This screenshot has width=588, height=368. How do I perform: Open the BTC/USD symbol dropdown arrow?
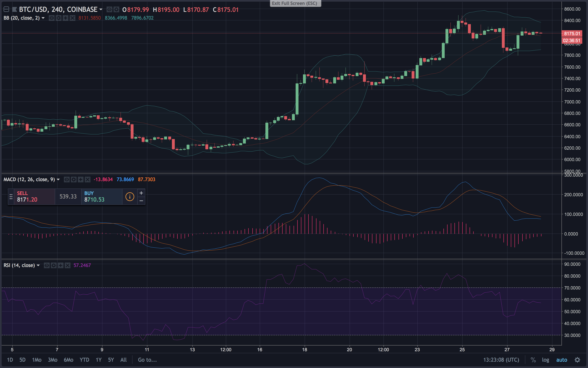point(101,9)
